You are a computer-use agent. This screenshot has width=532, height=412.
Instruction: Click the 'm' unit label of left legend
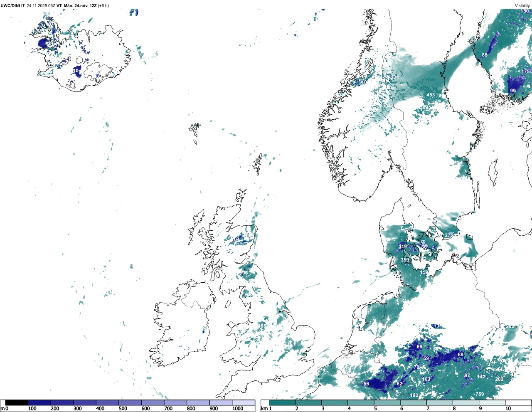[x=2, y=409]
